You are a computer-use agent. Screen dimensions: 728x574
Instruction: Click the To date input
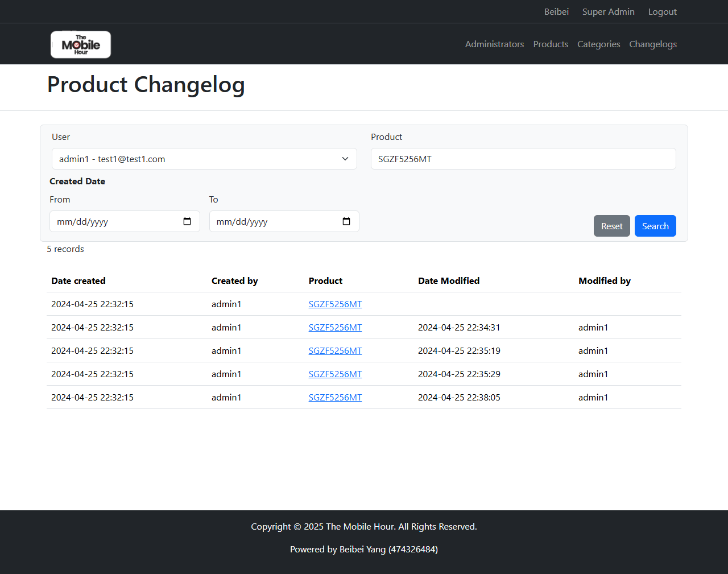point(273,221)
